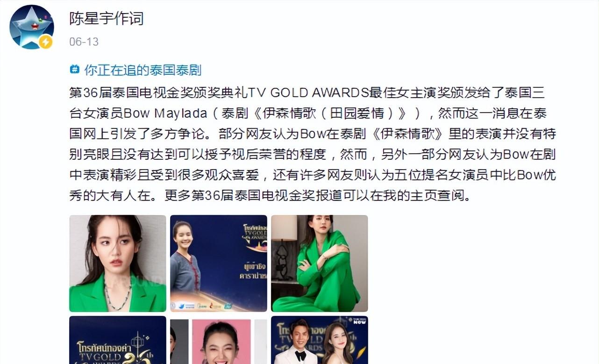599x364 pixels.
Task: Open photo of man in white tuxedo
Action: tap(320, 340)
